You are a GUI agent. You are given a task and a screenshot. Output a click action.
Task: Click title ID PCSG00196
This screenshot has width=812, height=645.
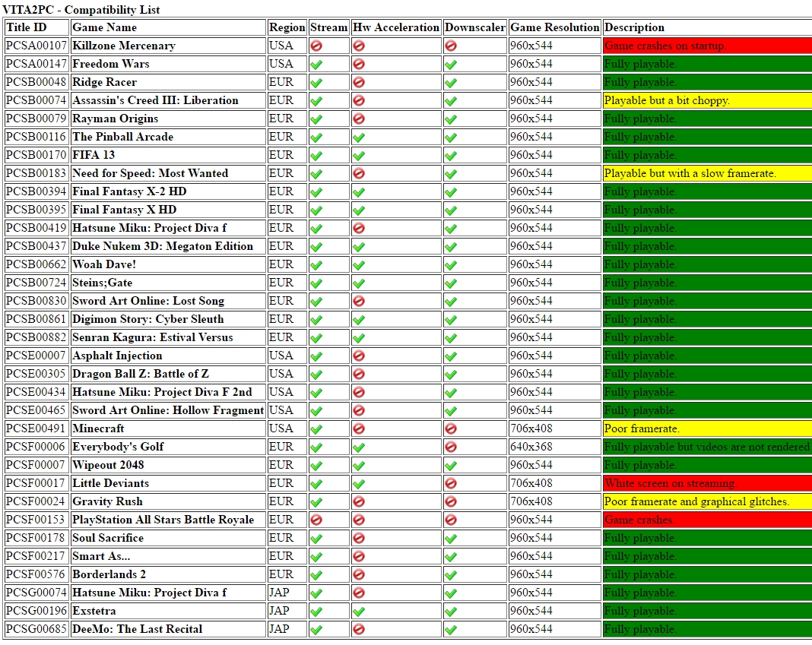[x=36, y=610]
